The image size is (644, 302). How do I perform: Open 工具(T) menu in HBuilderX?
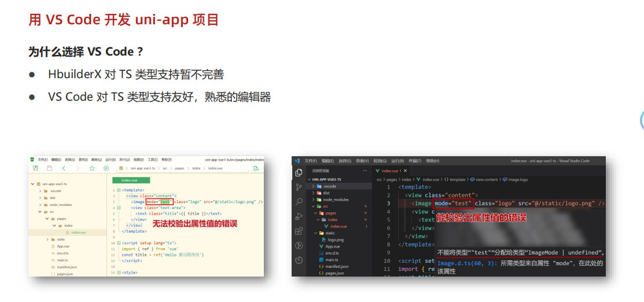[153, 160]
